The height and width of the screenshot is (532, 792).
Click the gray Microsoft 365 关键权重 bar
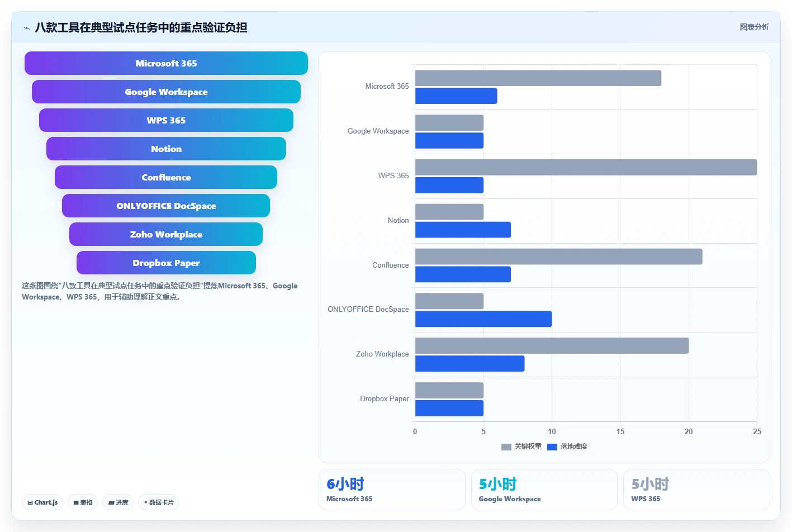(538, 78)
